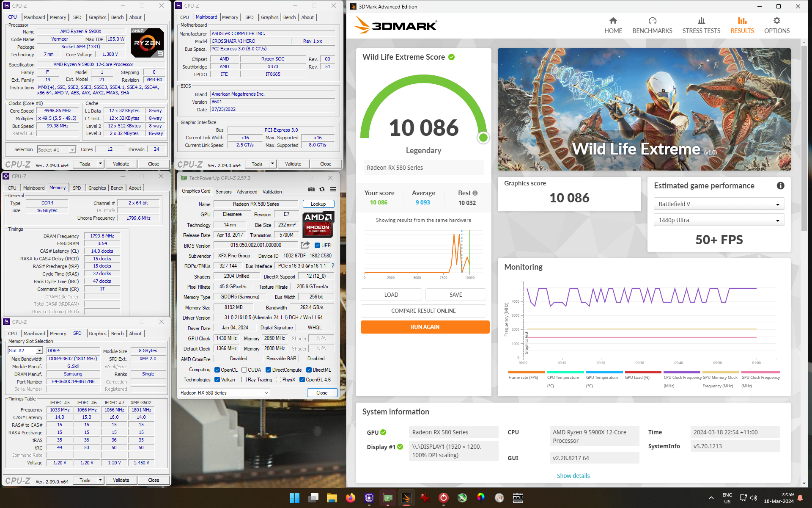Image resolution: width=812 pixels, height=508 pixels.
Task: Open the Radeon RX 580 Series GPU selector
Action: pos(225,392)
